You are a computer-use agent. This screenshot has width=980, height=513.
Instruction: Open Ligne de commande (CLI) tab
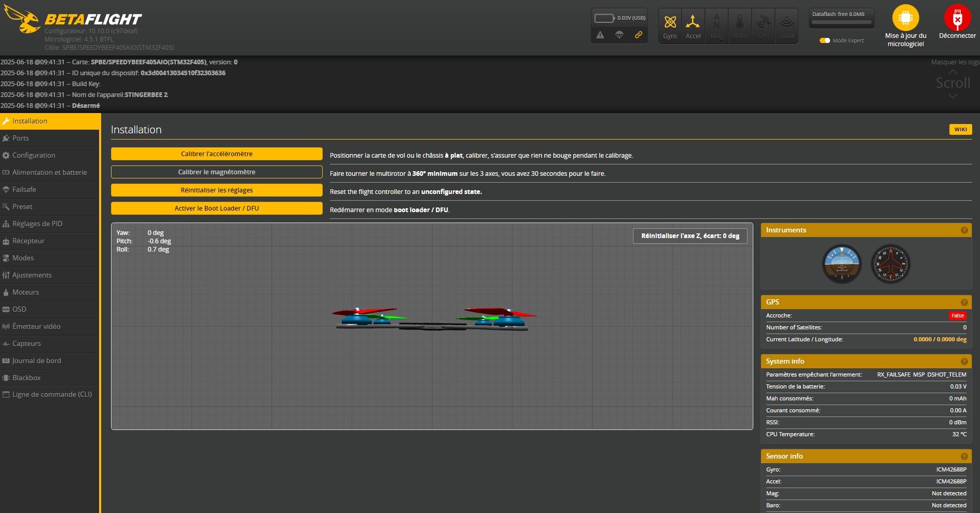(52, 394)
